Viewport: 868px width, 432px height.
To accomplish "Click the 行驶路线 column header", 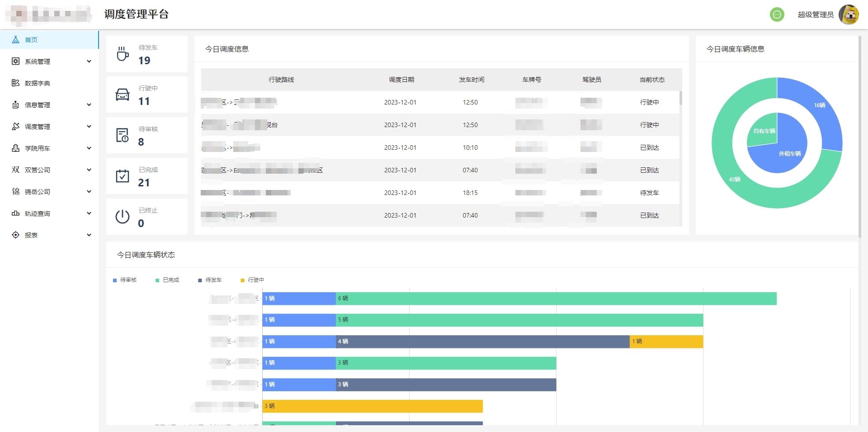I will tap(281, 80).
